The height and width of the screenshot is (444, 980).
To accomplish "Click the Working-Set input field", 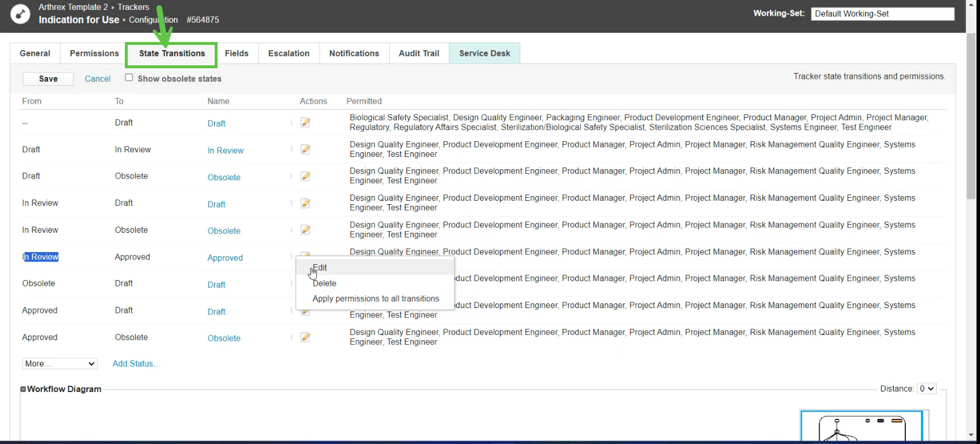I will click(x=882, y=14).
